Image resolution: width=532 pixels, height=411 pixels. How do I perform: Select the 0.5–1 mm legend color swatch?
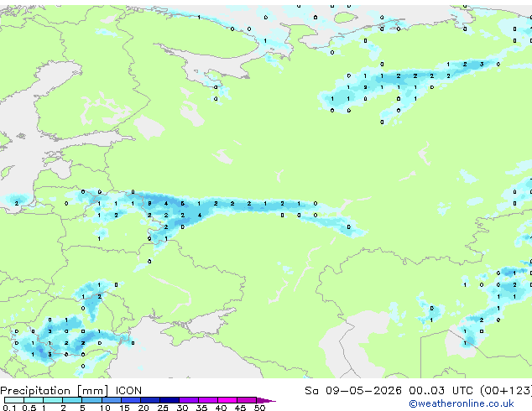point(34,400)
